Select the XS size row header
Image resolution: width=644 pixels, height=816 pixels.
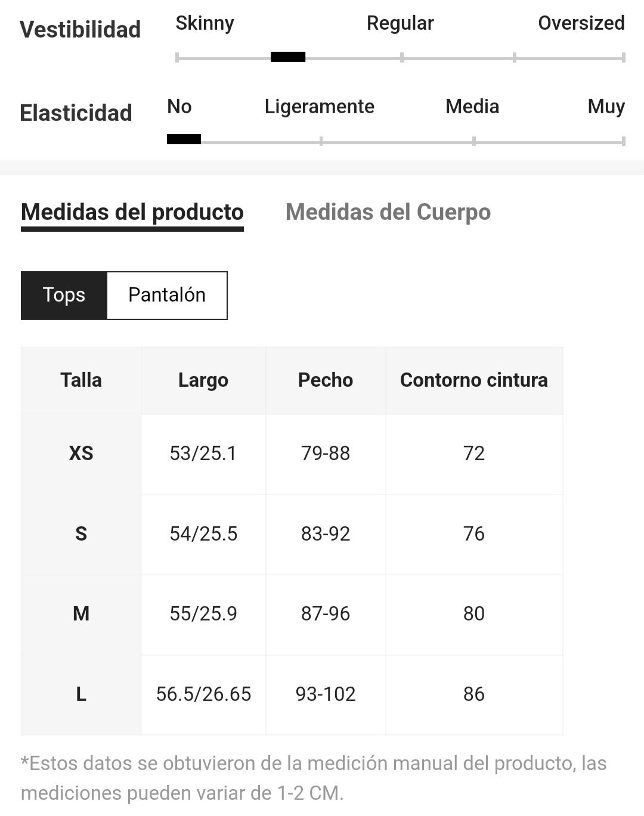(x=81, y=454)
